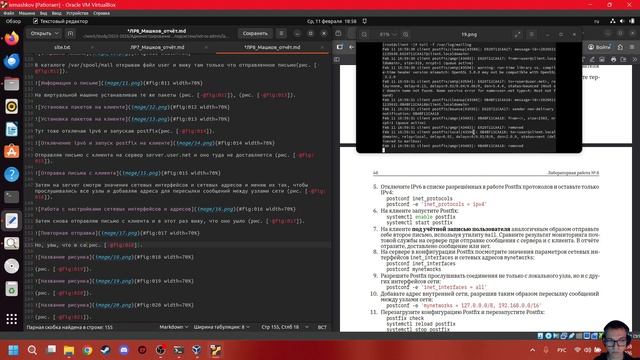The image size is (640, 360).
Task: Switch to Text Editor in the dock
Action: coord(11,220)
